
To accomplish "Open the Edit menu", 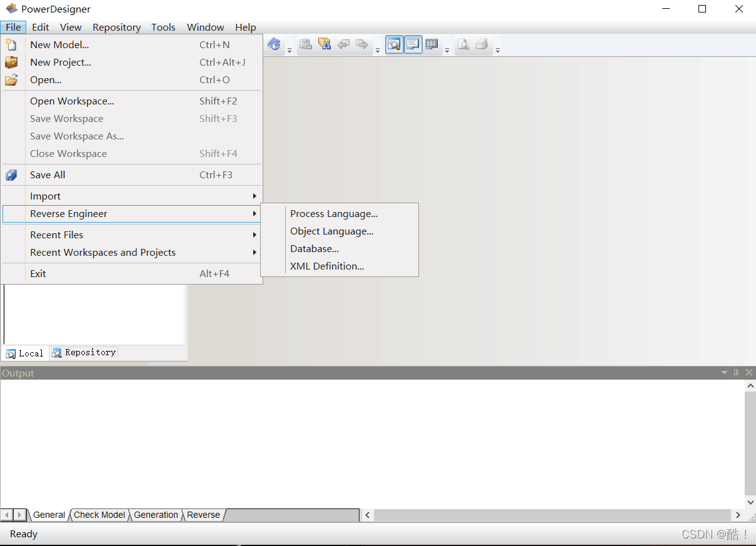I will pyautogui.click(x=41, y=27).
